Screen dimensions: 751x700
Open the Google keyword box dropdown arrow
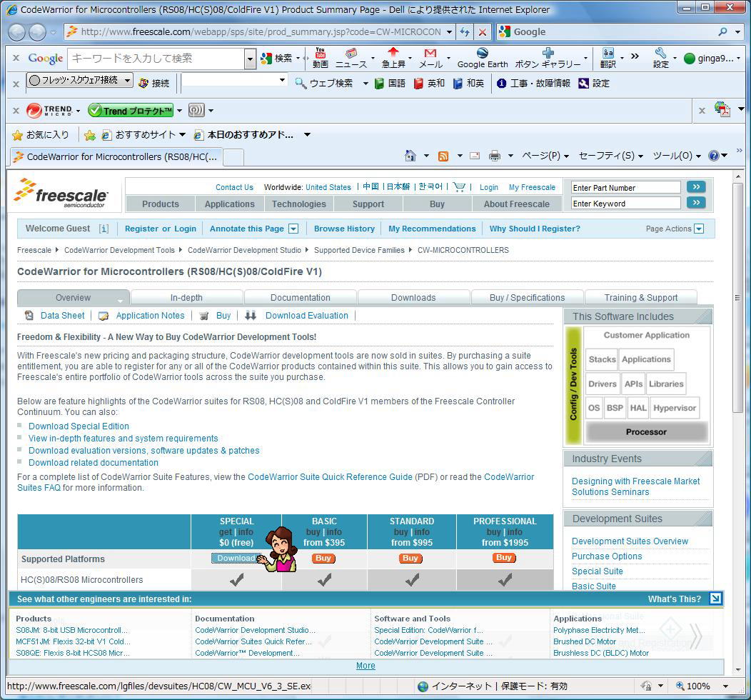[x=250, y=59]
